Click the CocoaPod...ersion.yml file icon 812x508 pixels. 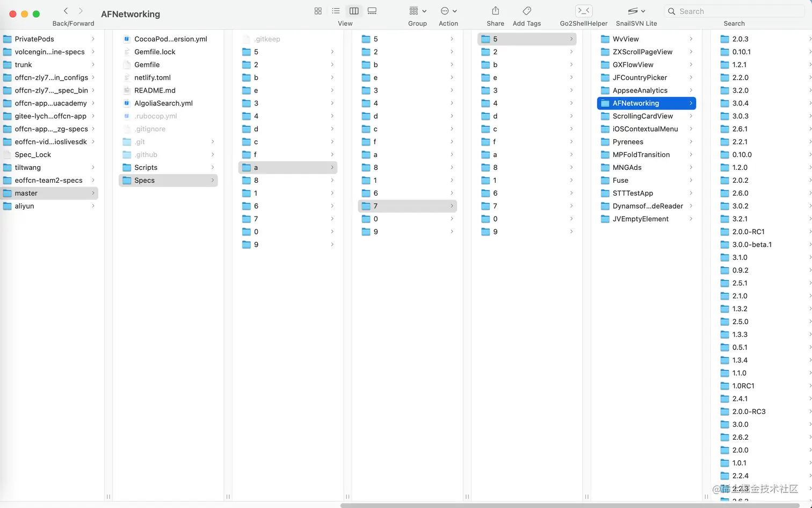click(127, 39)
